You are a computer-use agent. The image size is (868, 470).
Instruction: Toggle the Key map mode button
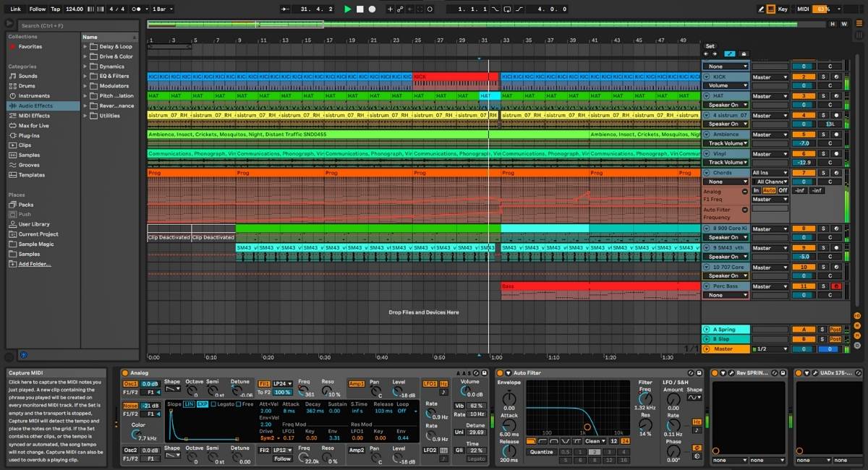coord(783,9)
